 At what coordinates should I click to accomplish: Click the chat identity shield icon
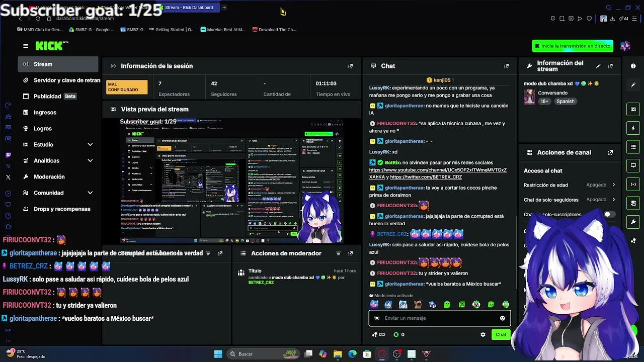pos(377,318)
